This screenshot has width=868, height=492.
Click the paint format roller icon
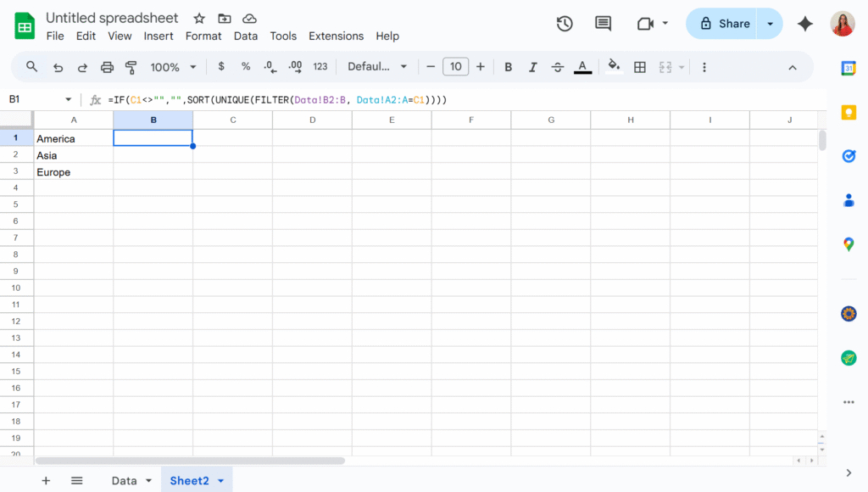pyautogui.click(x=131, y=67)
